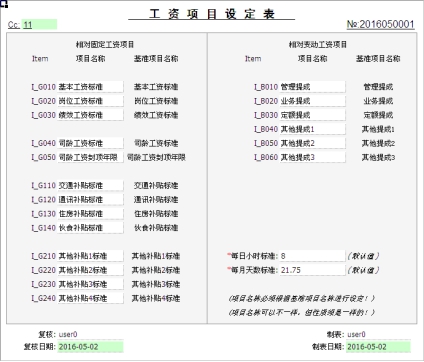Click the base item name text 其他提成3
This screenshot has width=424, height=362.
378,157
